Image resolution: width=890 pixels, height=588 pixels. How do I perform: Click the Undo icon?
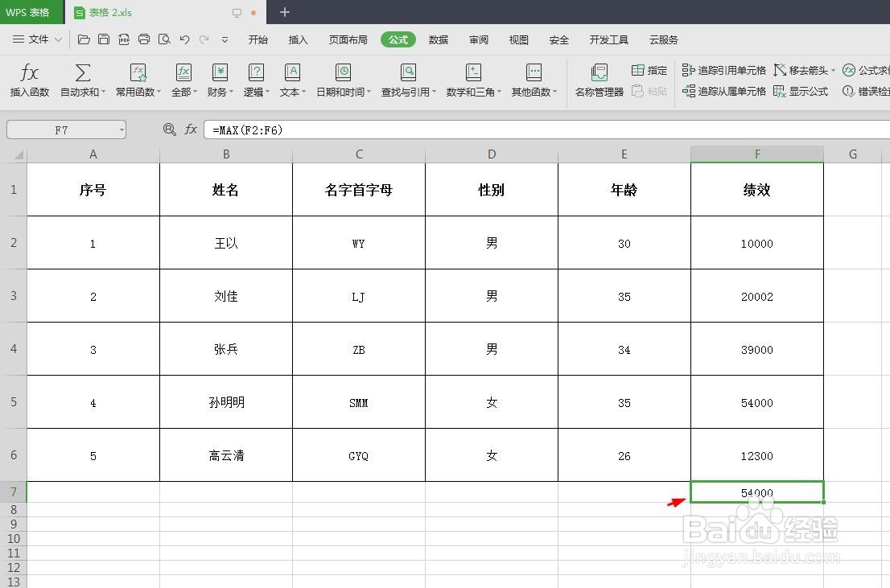[x=184, y=39]
